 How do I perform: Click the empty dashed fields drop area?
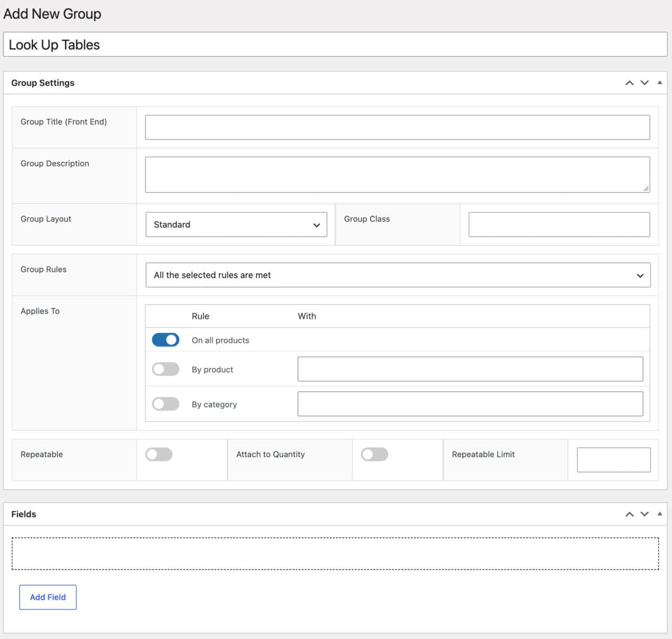pos(335,554)
